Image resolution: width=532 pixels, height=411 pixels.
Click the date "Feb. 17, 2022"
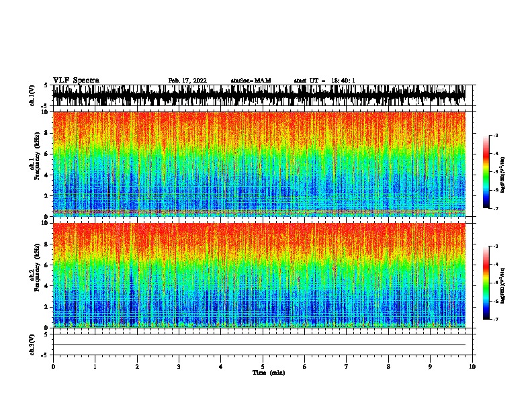point(187,81)
